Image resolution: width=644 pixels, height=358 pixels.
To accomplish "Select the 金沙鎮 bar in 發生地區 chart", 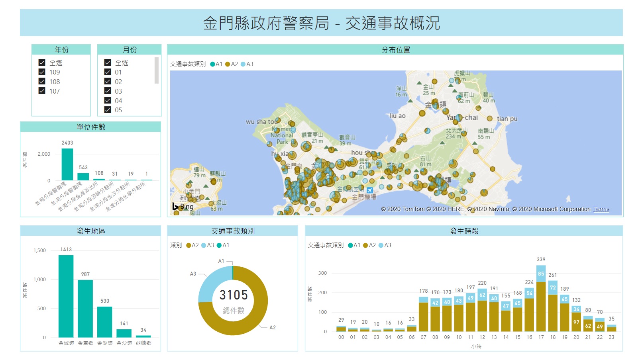I will 124,333.
